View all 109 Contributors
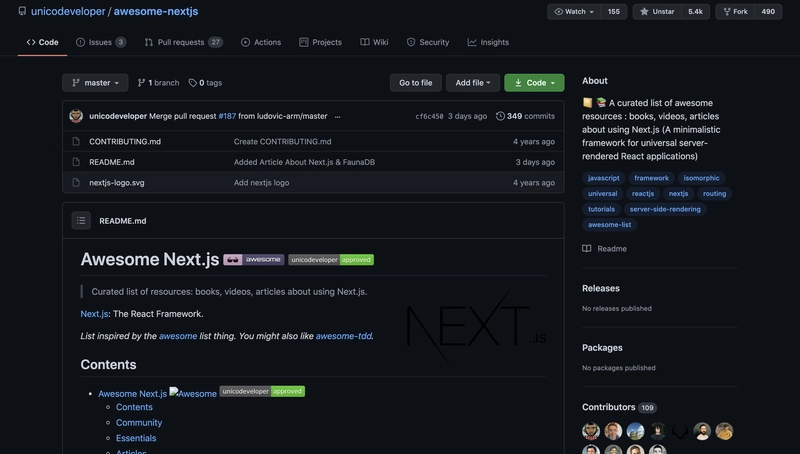800x454 pixels. (x=619, y=407)
